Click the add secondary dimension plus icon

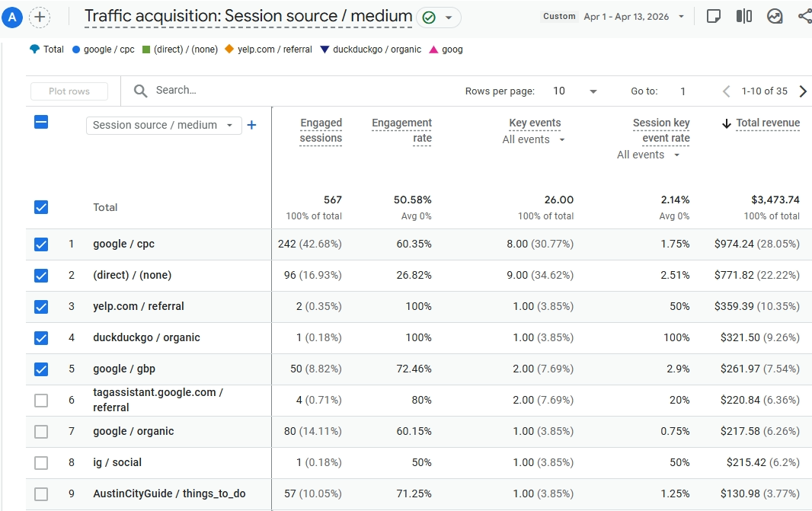(x=251, y=124)
